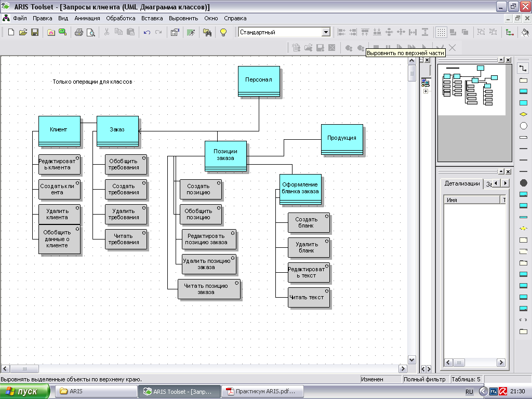
Task: Select the Создать позицию operation box
Action: 201,189
